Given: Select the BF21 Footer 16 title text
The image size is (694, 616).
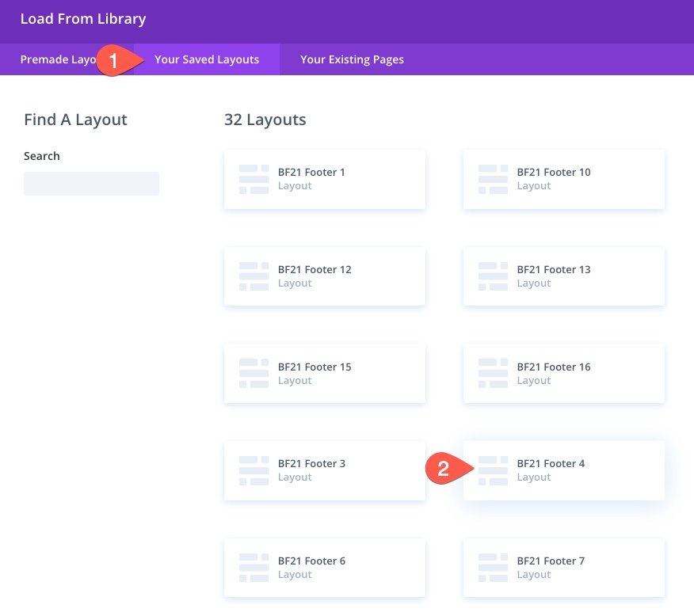Looking at the screenshot, I should [554, 367].
